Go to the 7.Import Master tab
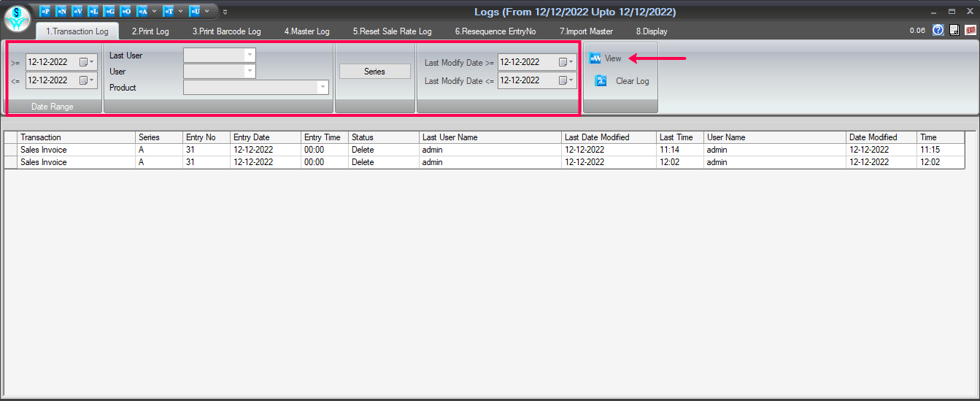The height and width of the screenshot is (401, 980). [586, 31]
